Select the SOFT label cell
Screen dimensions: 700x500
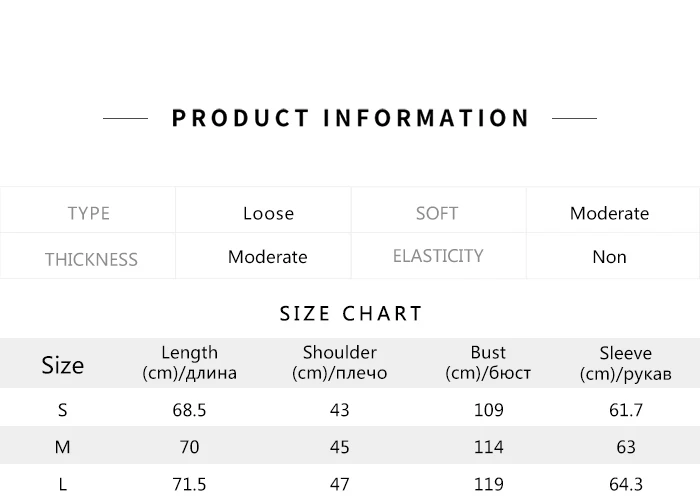[x=437, y=213]
